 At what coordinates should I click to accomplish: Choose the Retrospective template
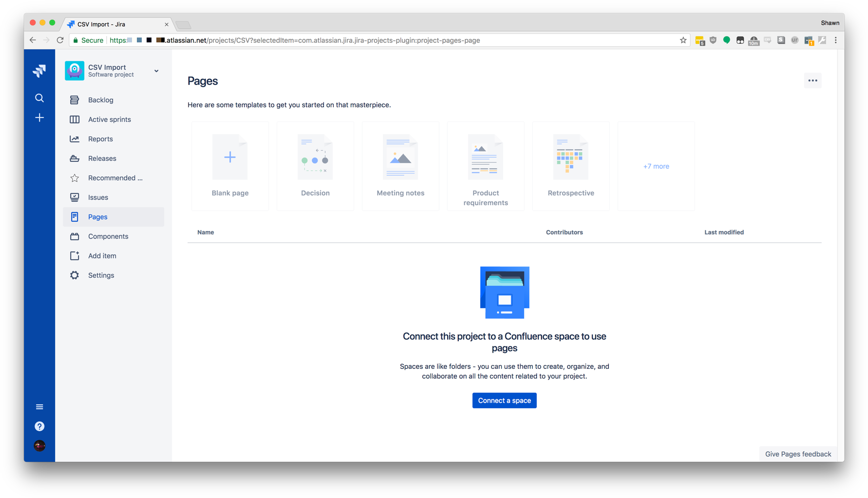[571, 166]
